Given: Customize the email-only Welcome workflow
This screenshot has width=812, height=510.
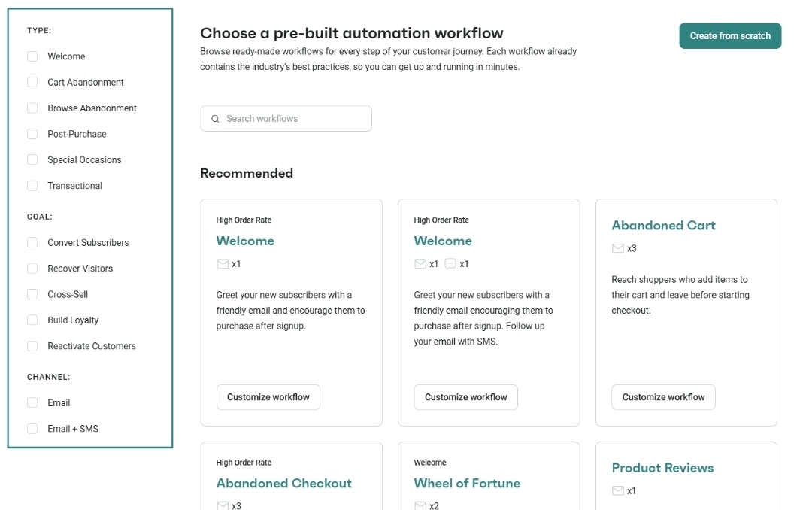Looking at the screenshot, I should click(268, 397).
